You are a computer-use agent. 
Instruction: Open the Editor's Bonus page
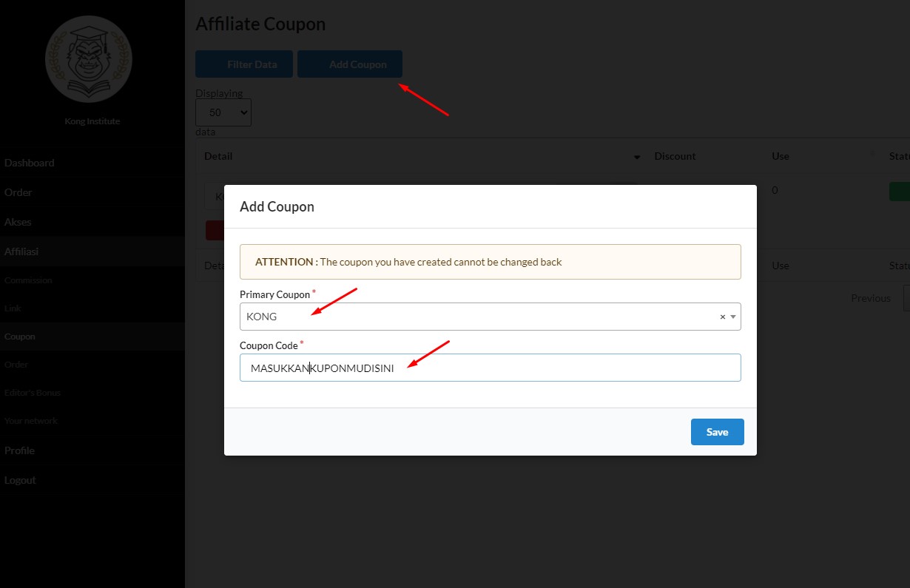(33, 393)
